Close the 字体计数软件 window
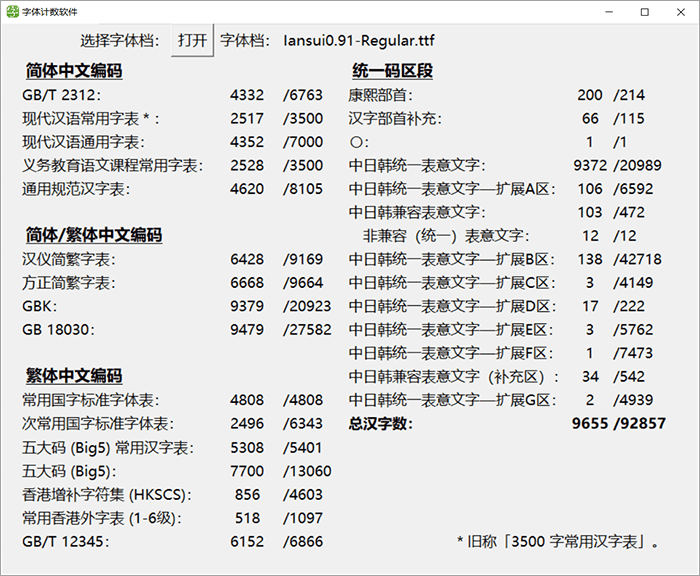700x576 pixels. (x=680, y=12)
